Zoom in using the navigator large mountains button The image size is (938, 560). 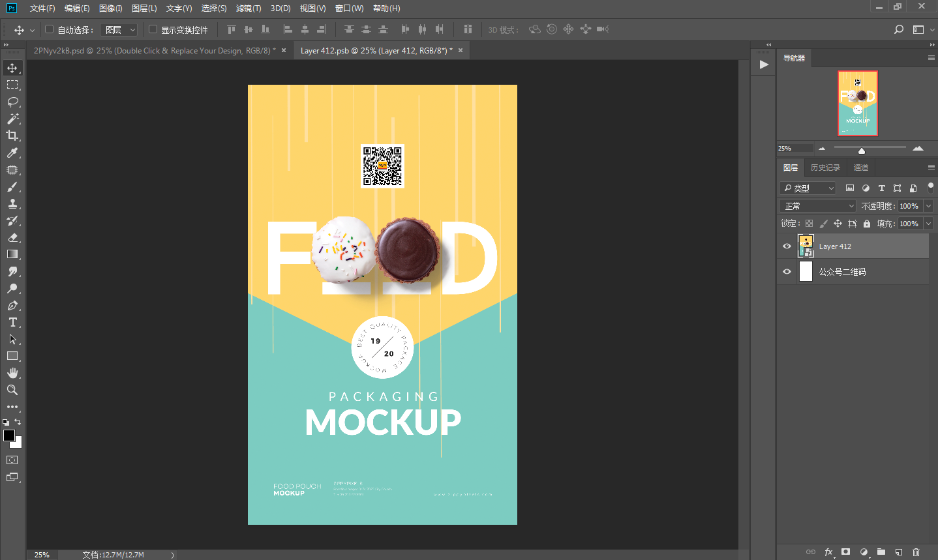click(918, 149)
